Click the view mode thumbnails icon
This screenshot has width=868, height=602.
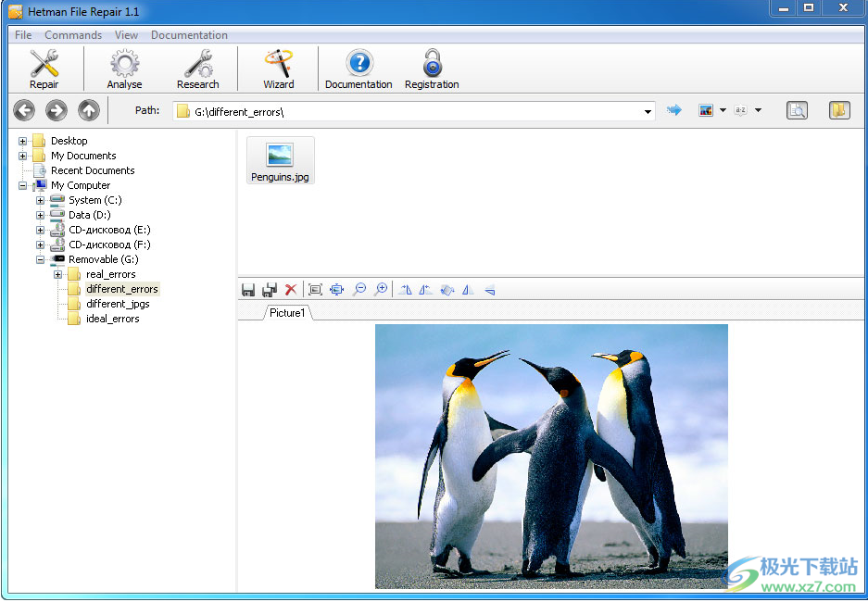tap(706, 110)
